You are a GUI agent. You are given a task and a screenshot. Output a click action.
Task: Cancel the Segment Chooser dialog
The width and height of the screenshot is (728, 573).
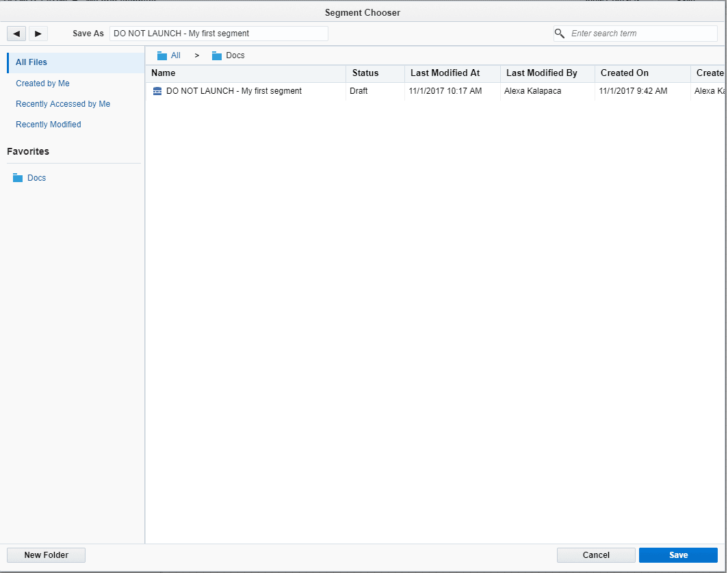595,555
